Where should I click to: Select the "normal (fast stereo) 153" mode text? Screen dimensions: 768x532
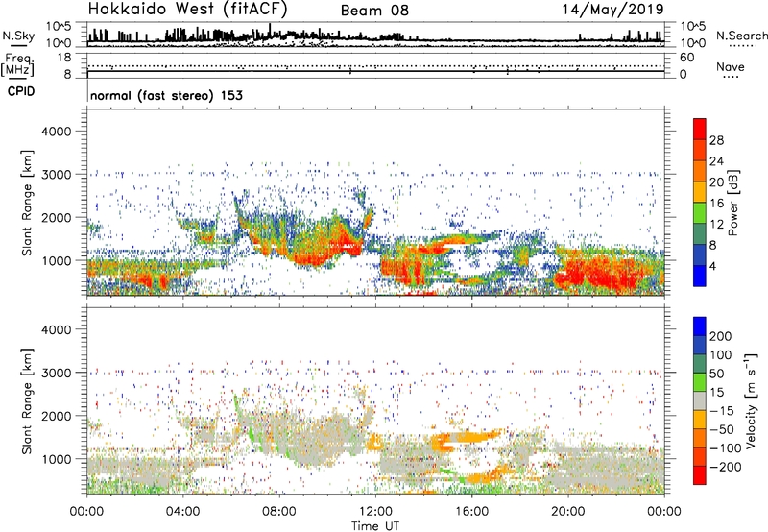(166, 95)
